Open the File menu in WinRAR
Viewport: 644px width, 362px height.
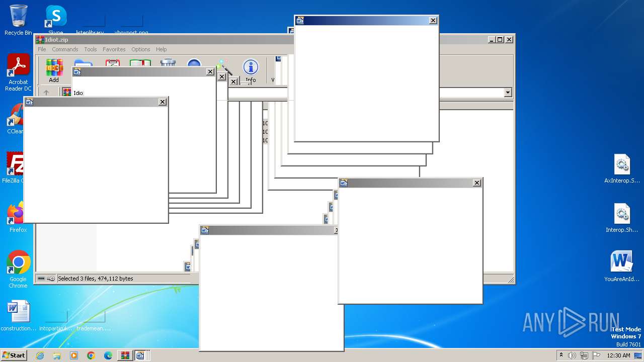point(42,49)
